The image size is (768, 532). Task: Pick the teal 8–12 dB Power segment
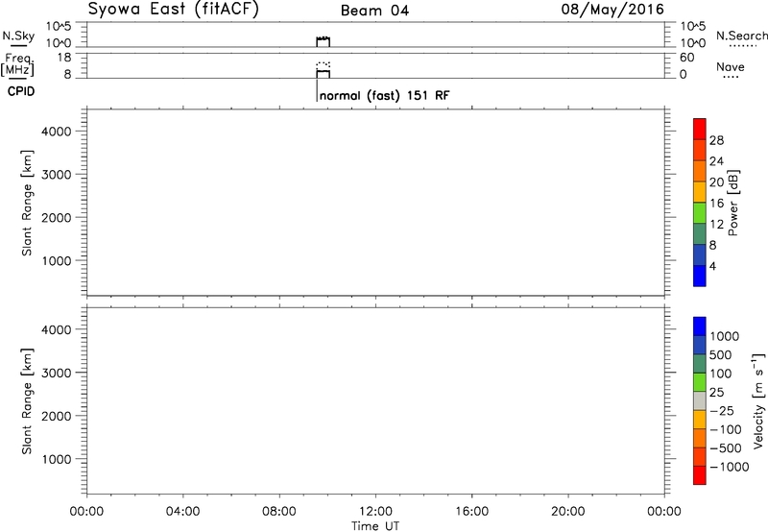tap(700, 234)
